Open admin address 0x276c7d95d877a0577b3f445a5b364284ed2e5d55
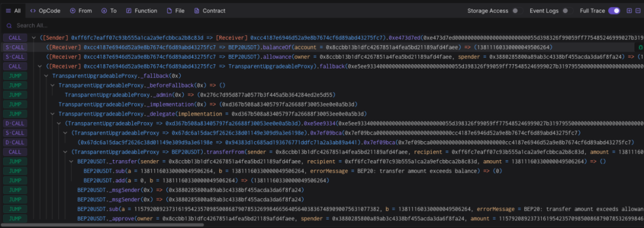Screen dimensions: 644x228 coord(267,95)
